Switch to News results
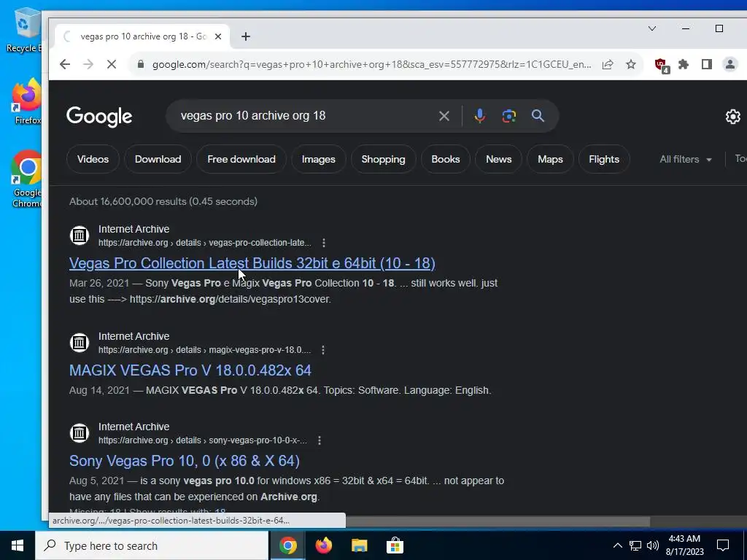This screenshot has height=560, width=747. coord(498,160)
